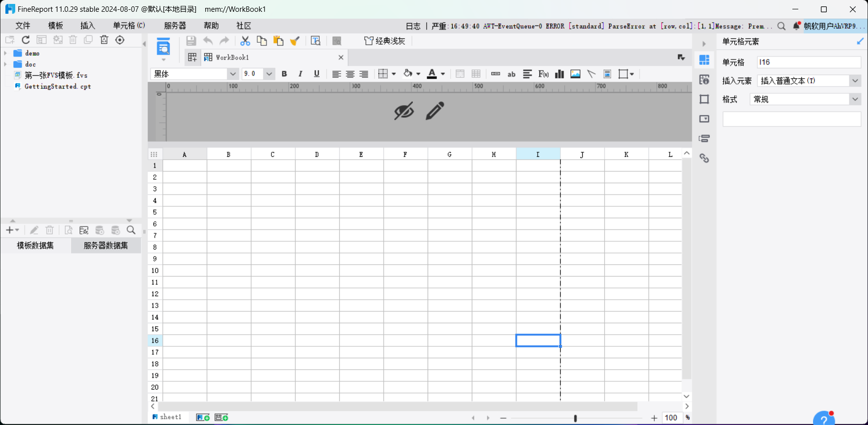Toggle bold formatting
This screenshot has height=425, width=868.
click(284, 74)
